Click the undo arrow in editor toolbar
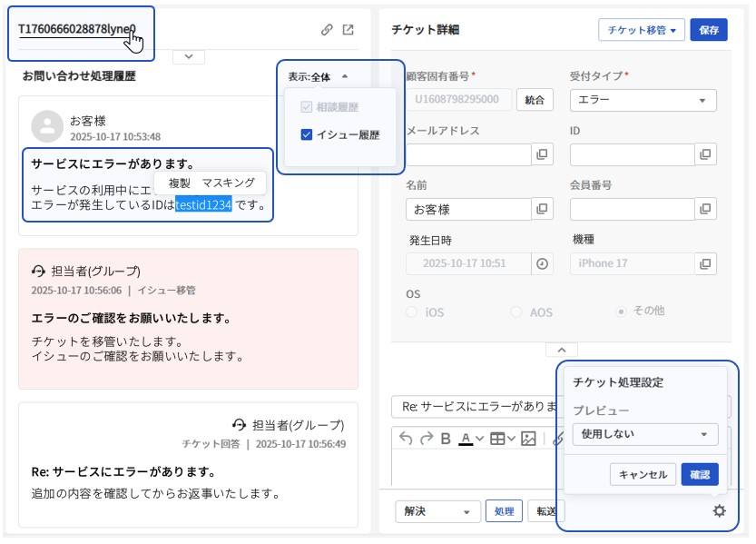This screenshot has height=544, width=756. [406, 439]
